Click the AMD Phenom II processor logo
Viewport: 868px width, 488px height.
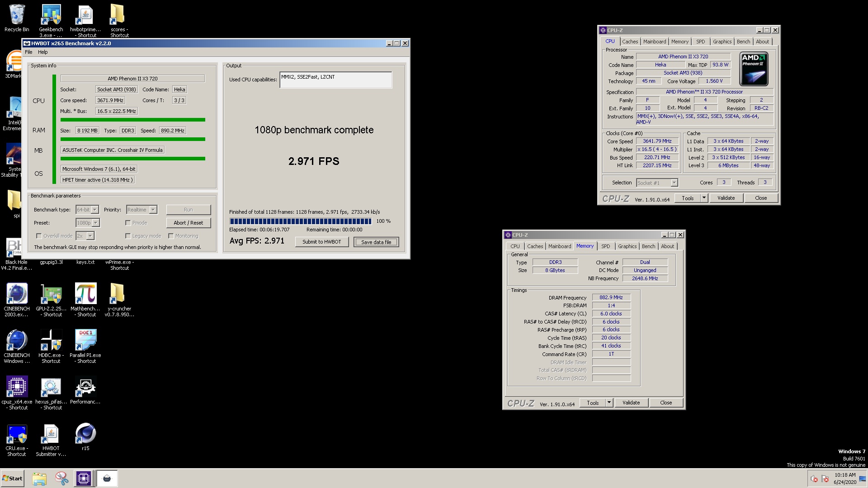[x=754, y=69]
